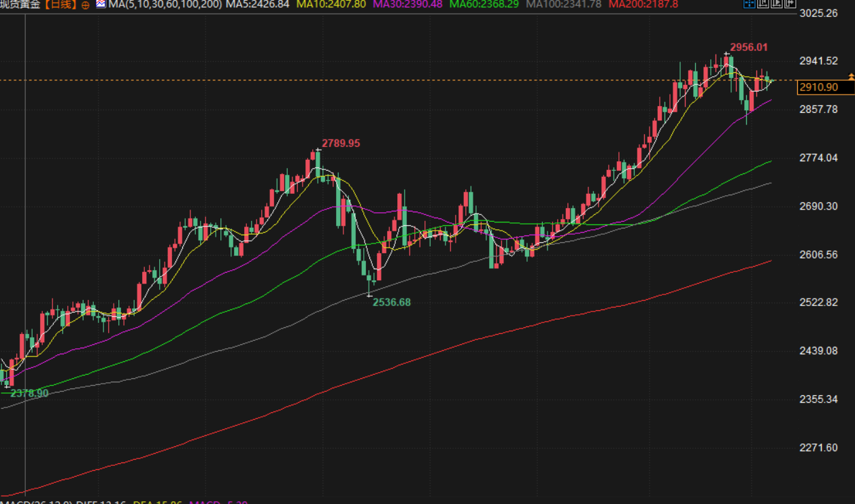Click the MA5:2426.84 value

coord(258,4)
